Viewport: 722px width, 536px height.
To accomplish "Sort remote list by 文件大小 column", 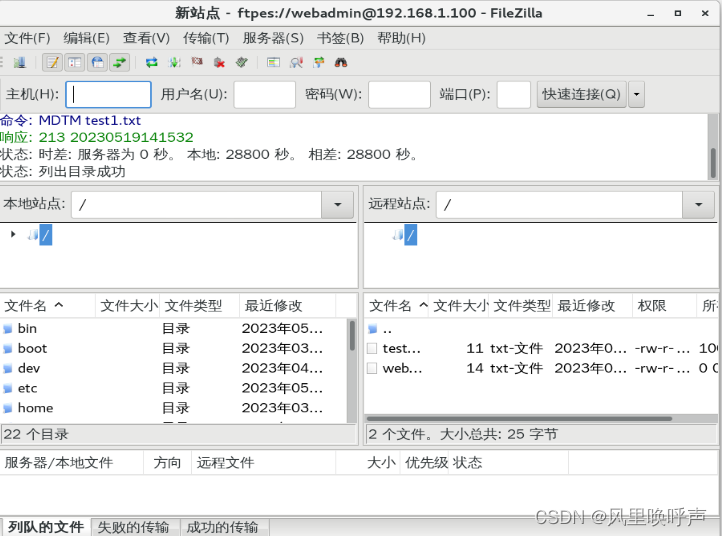I will tap(459, 305).
